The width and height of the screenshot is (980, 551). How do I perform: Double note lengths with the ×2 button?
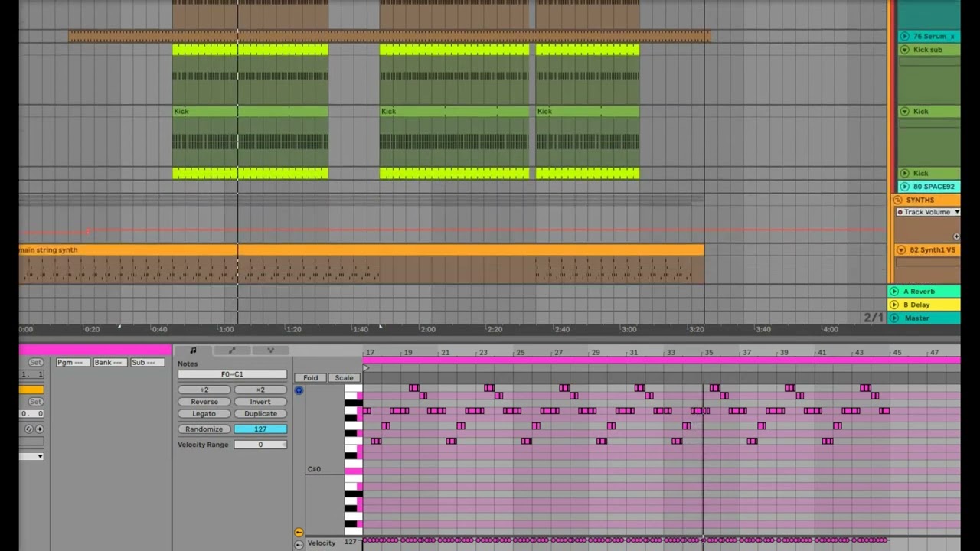pyautogui.click(x=260, y=390)
